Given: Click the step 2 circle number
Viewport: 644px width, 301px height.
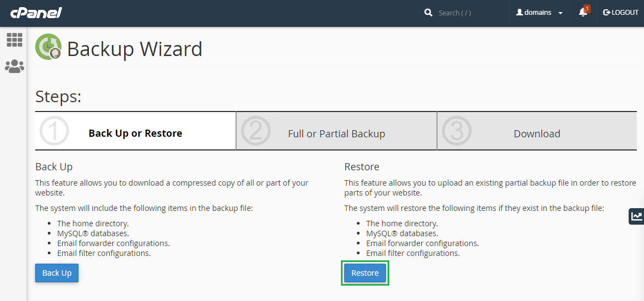Looking at the screenshot, I should point(256,131).
